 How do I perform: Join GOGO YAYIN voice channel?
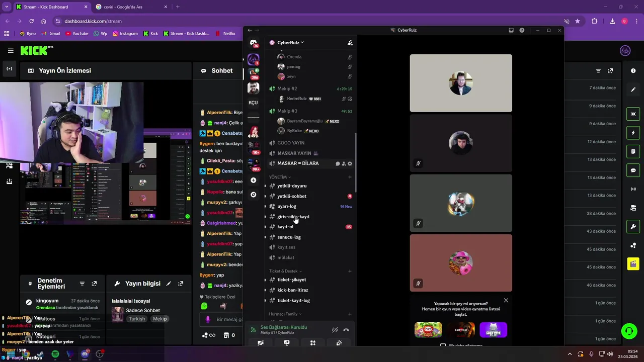(309, 143)
